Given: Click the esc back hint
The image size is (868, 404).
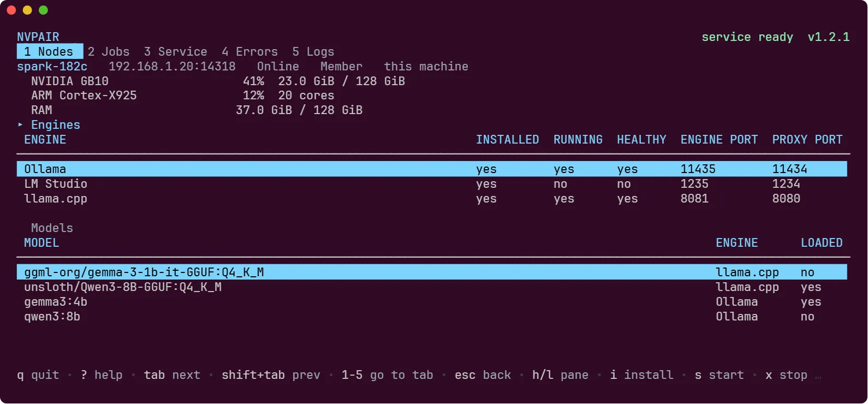Looking at the screenshot, I should pos(483,375).
